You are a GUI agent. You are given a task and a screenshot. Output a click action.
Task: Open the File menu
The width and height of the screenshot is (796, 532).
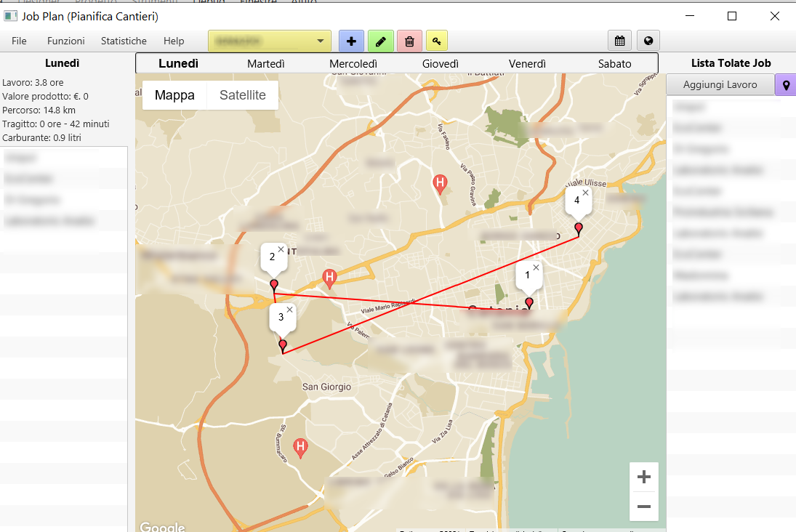click(20, 41)
